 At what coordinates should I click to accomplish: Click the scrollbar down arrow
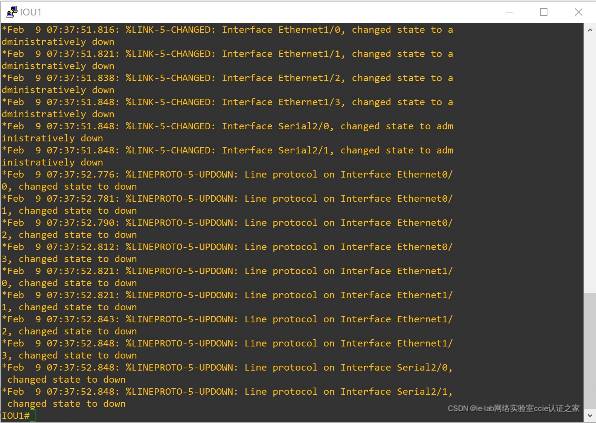click(590, 416)
